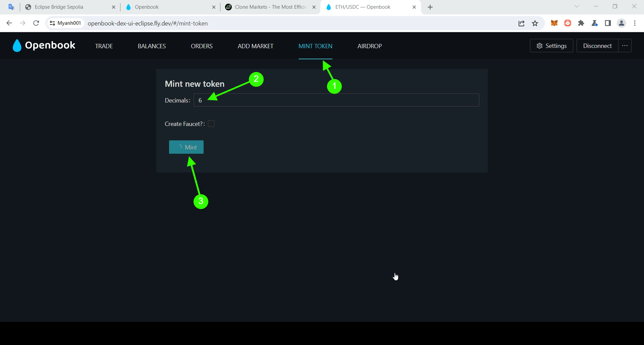Image resolution: width=644 pixels, height=345 pixels.
Task: Open the orange round extension icon
Action: (x=568, y=23)
